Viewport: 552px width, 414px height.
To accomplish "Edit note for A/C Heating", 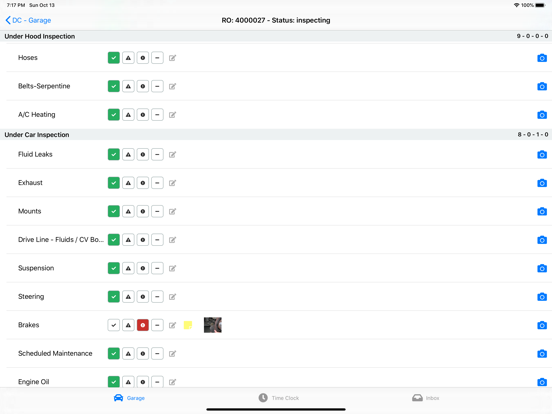I will coord(172,115).
